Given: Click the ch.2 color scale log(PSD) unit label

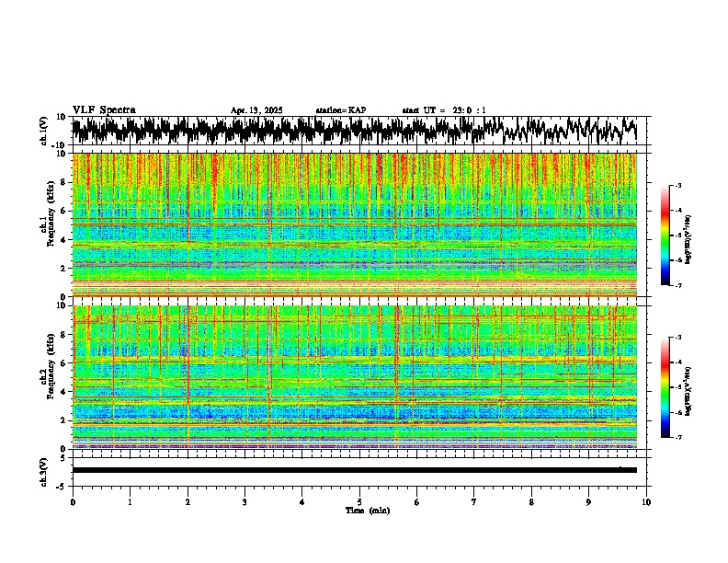Looking at the screenshot, I should [688, 390].
